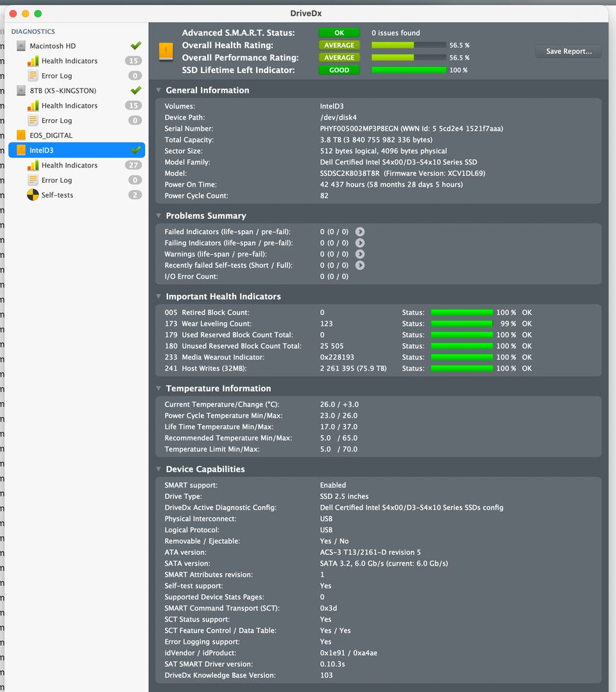The height and width of the screenshot is (692, 616).
Task: Minimize the DriveDx window with yellow button
Action: tap(26, 13)
